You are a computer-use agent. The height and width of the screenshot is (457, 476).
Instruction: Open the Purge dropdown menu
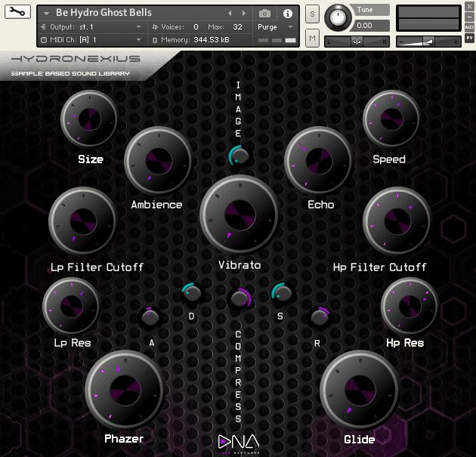275,27
